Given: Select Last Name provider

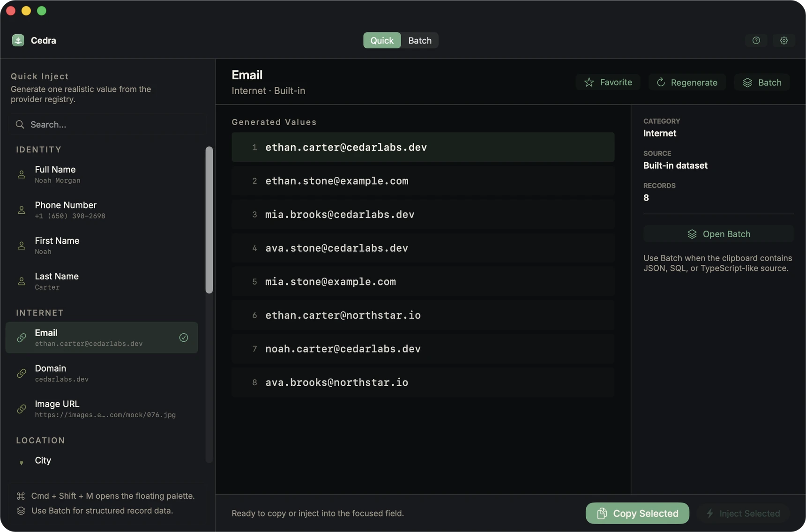Looking at the screenshot, I should pyautogui.click(x=102, y=281).
